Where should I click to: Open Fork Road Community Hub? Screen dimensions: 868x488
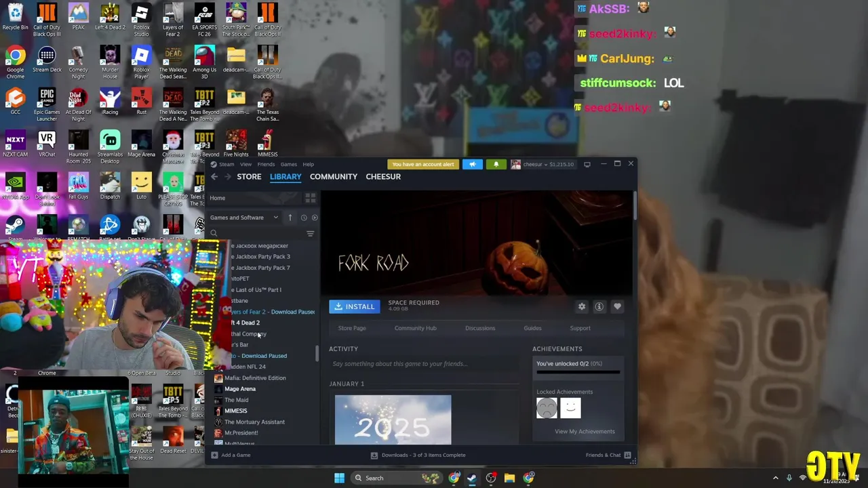click(415, 328)
